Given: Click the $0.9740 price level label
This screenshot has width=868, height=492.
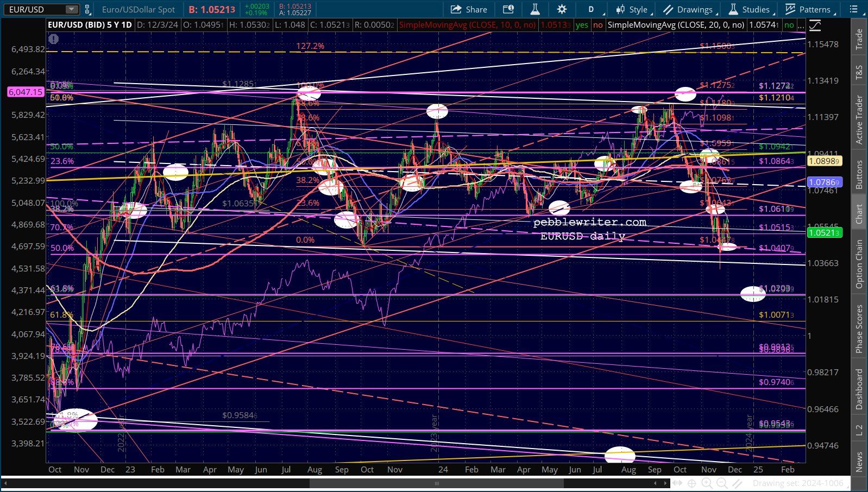Looking at the screenshot, I should point(776,382).
